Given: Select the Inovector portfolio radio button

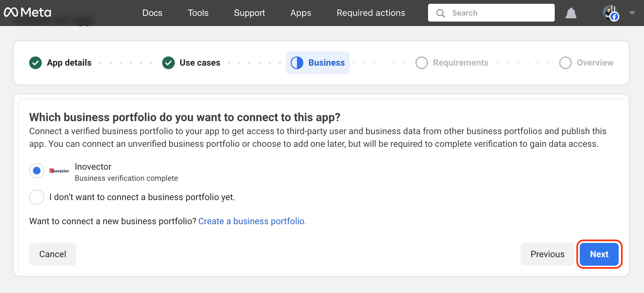Looking at the screenshot, I should pyautogui.click(x=37, y=171).
